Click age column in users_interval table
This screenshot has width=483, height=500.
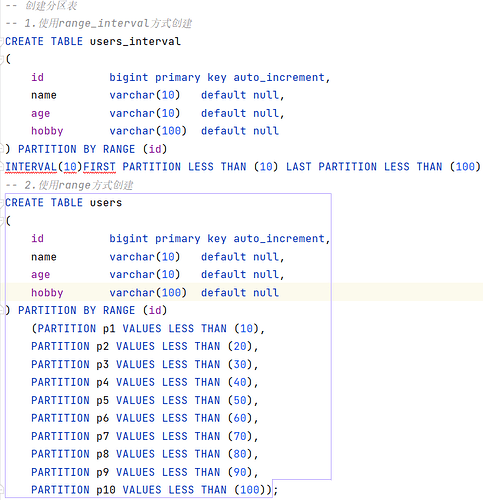(41, 114)
